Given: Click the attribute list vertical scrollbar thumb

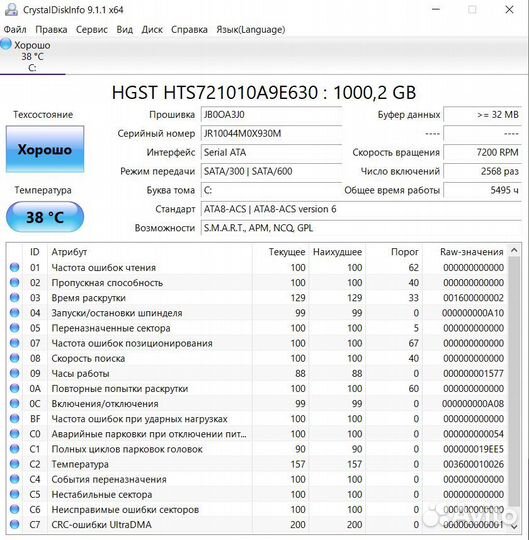Looking at the screenshot, I should tap(514, 382).
